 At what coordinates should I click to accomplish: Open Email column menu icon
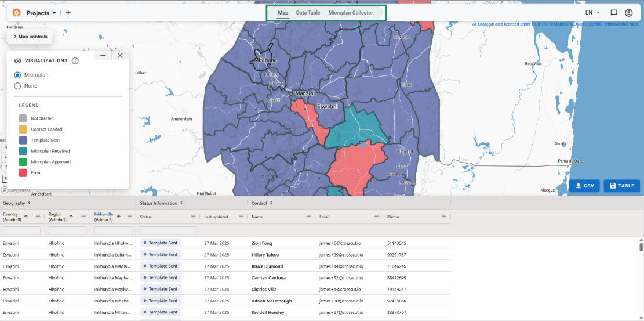click(376, 217)
